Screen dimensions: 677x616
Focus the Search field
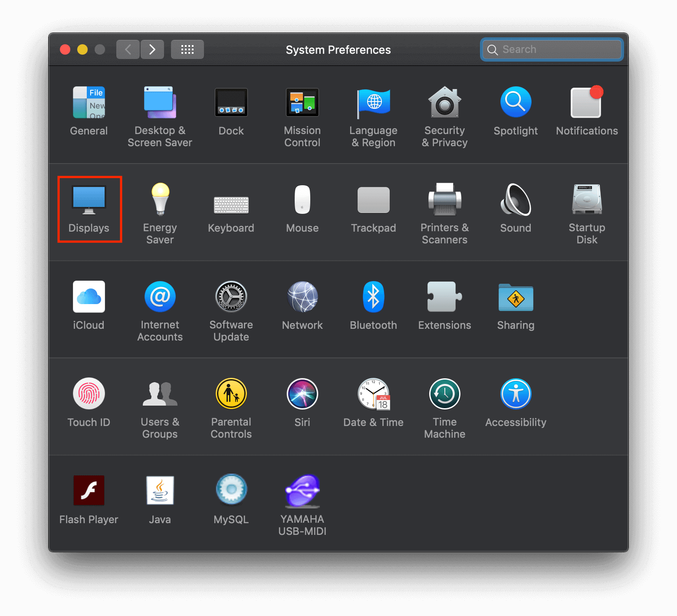click(x=552, y=49)
